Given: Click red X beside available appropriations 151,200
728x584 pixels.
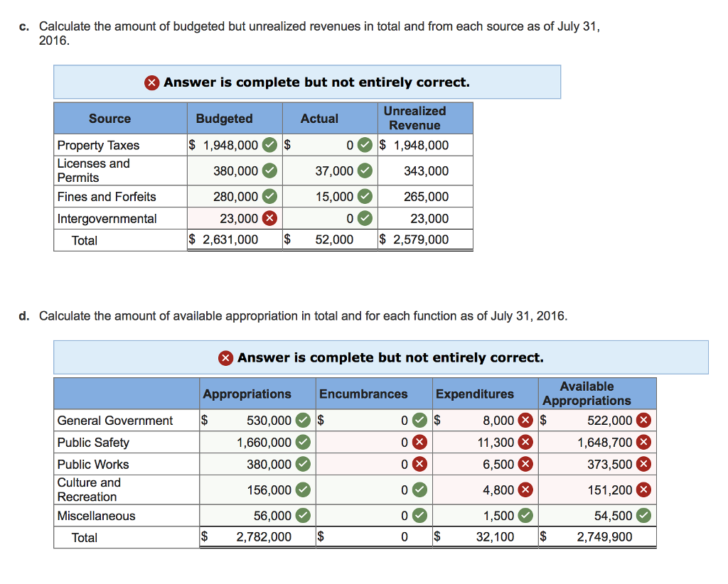Looking at the screenshot, I should 643,490.
